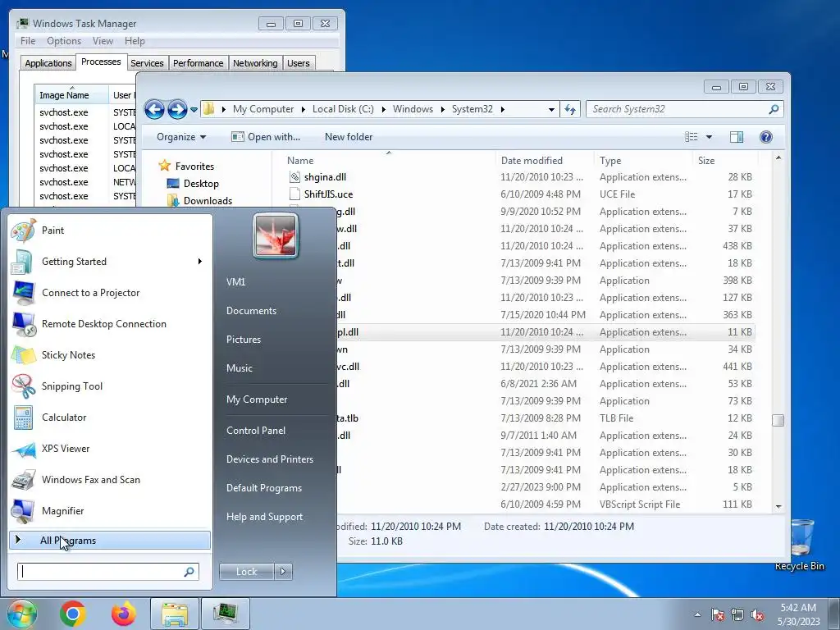Start the Magnifier
Screen dimensions: 840x630
tap(109, 511)
